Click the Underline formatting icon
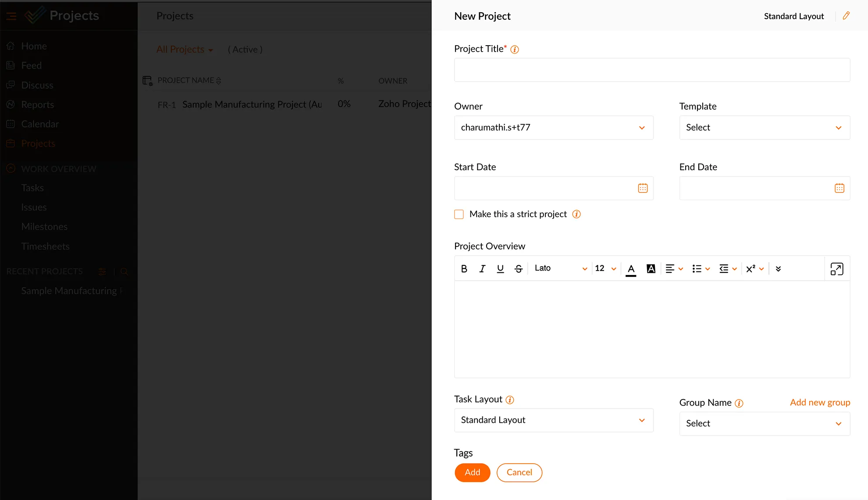This screenshot has width=868, height=500. [x=500, y=268]
